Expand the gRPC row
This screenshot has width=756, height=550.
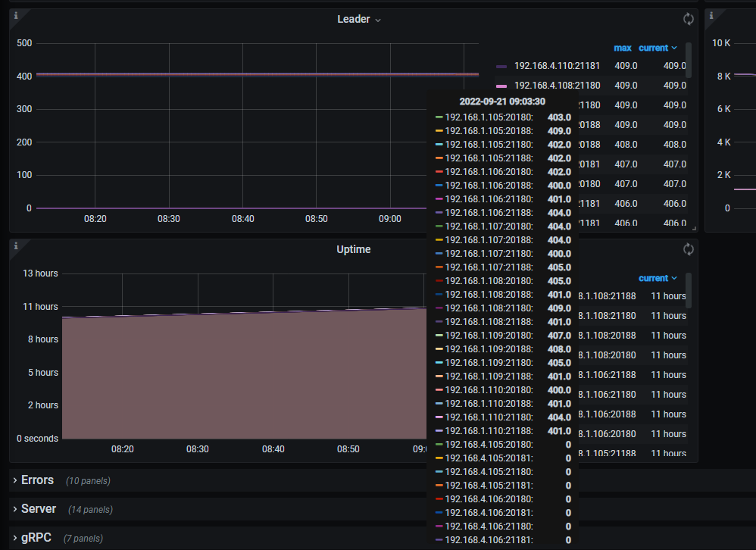[36, 538]
